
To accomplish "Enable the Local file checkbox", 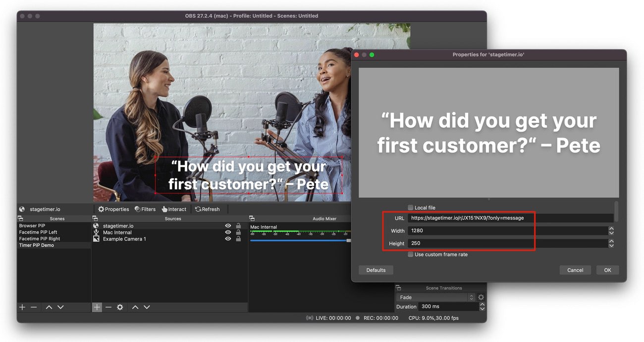I will (x=410, y=208).
